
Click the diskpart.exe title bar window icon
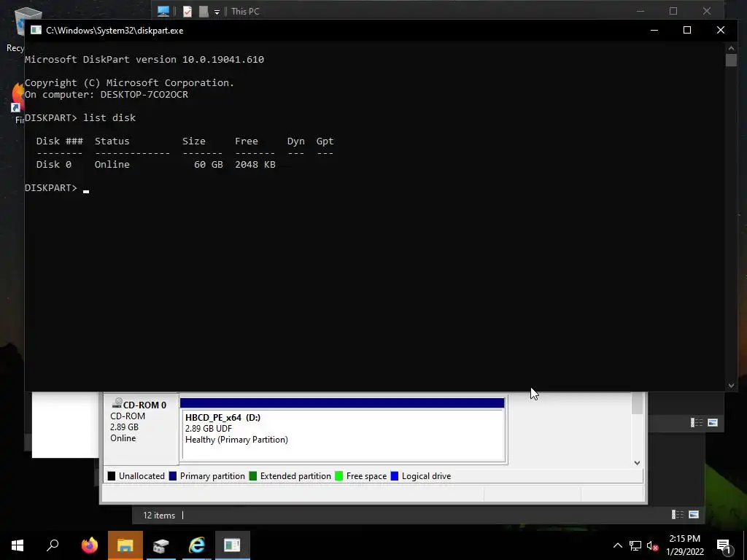tap(36, 30)
